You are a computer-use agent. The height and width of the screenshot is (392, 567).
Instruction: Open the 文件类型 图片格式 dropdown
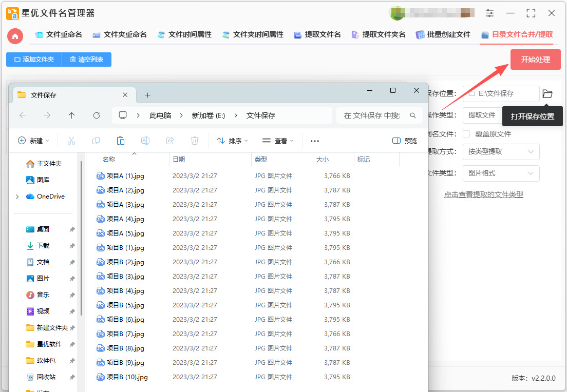501,173
